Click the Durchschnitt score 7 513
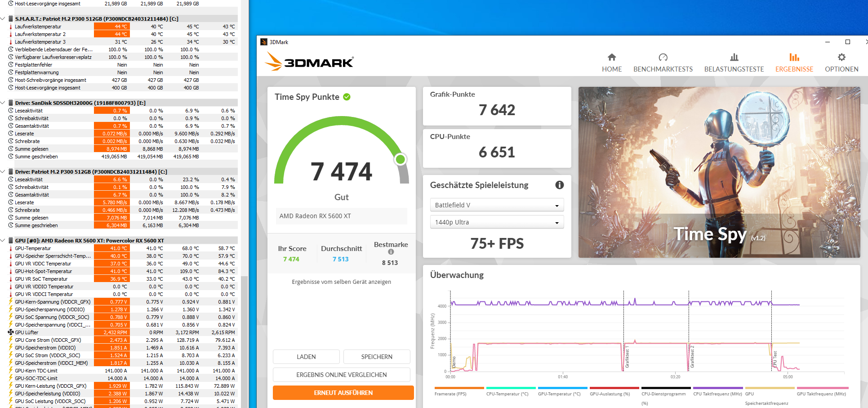The image size is (868, 408). tap(341, 259)
